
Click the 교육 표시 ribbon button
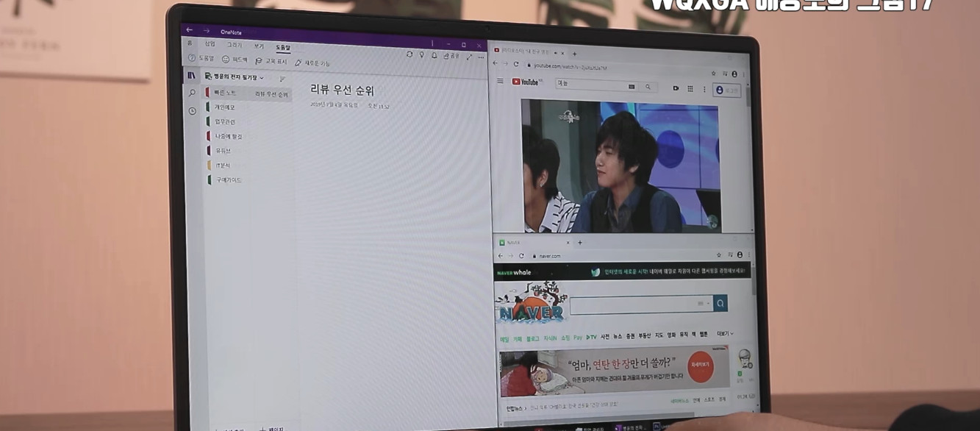click(x=271, y=61)
